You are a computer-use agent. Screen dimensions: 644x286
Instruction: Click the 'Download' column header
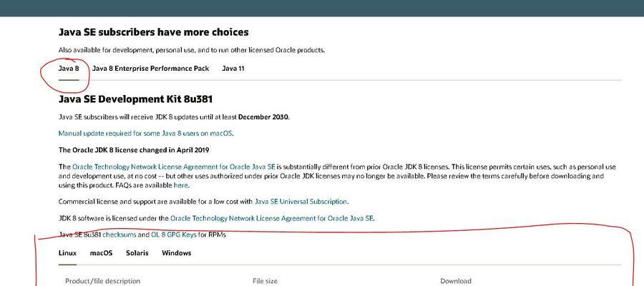click(456, 281)
